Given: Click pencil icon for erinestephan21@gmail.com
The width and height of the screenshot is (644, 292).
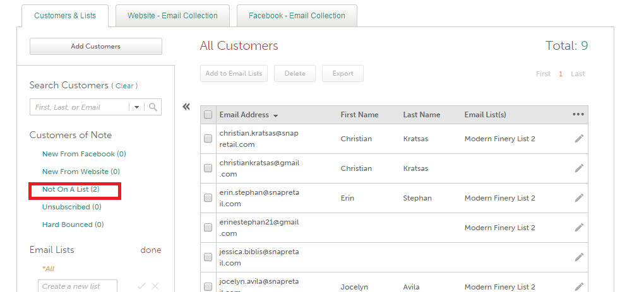Looking at the screenshot, I should [579, 228].
